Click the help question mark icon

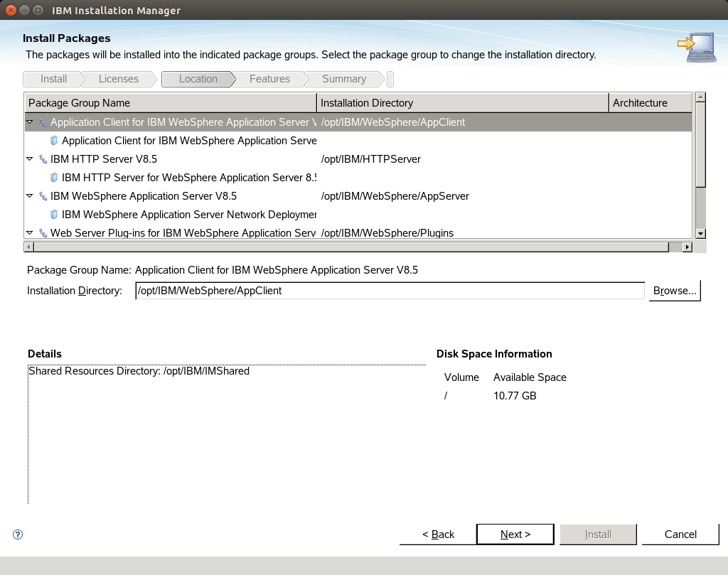coord(18,534)
